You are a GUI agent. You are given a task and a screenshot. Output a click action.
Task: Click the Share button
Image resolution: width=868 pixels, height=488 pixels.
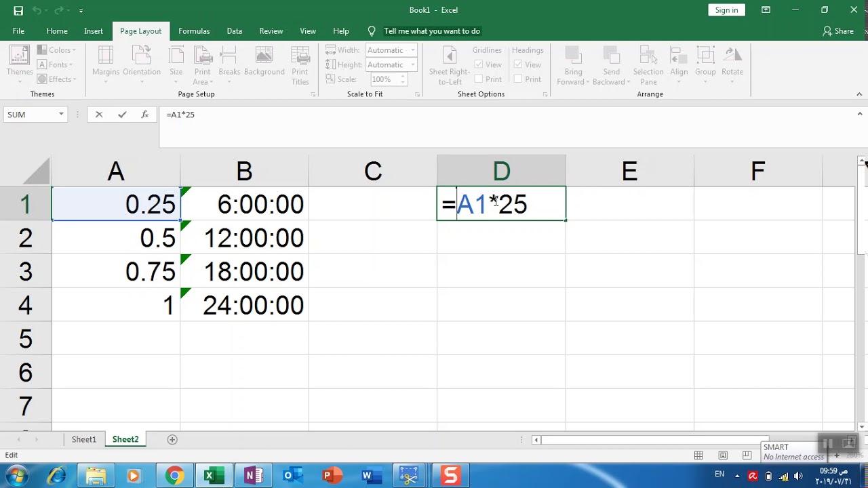838,31
